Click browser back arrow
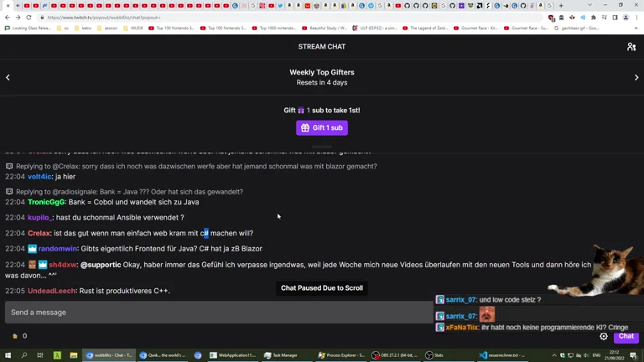 point(8,18)
